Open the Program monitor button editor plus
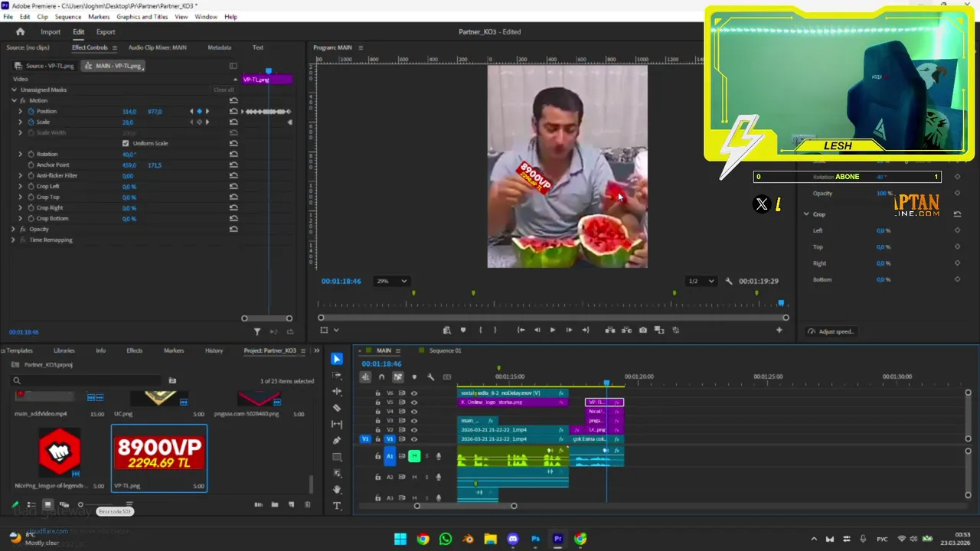Screen dimensions: 980x551 pyautogui.click(x=779, y=330)
